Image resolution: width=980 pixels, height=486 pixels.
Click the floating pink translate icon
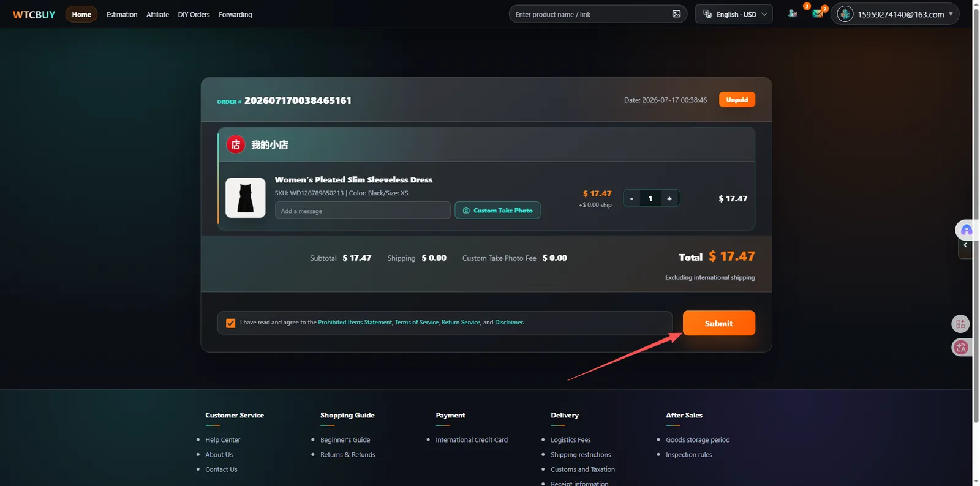960,348
